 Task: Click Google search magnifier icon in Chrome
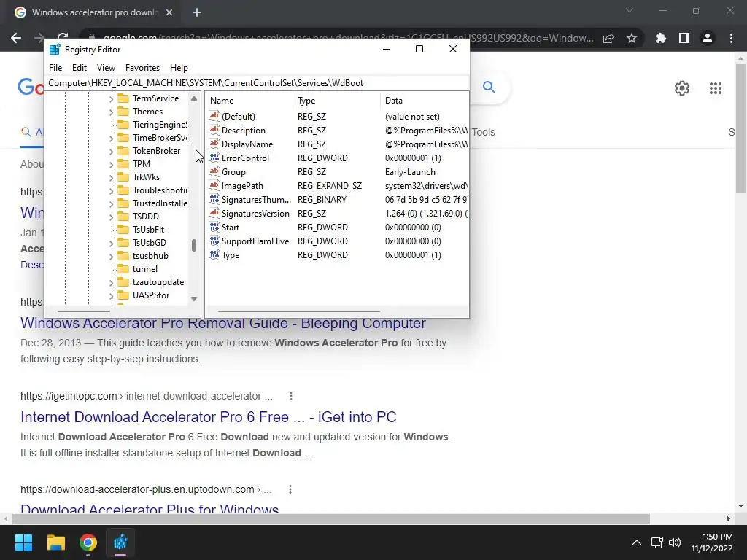click(489, 87)
